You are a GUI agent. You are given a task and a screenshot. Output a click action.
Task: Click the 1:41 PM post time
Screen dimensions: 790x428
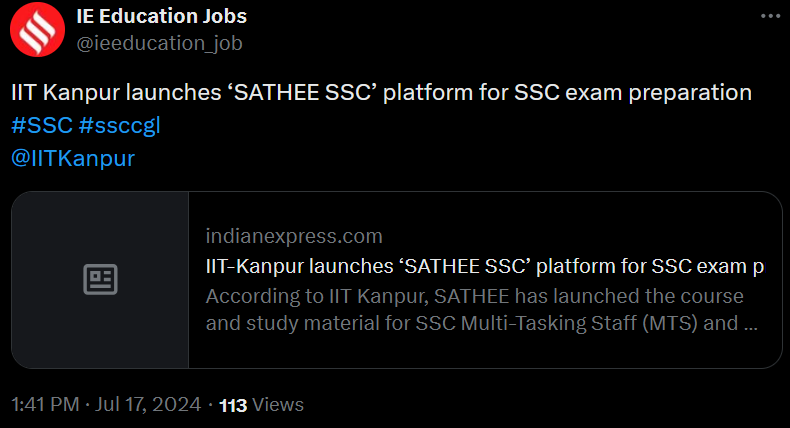[46, 405]
